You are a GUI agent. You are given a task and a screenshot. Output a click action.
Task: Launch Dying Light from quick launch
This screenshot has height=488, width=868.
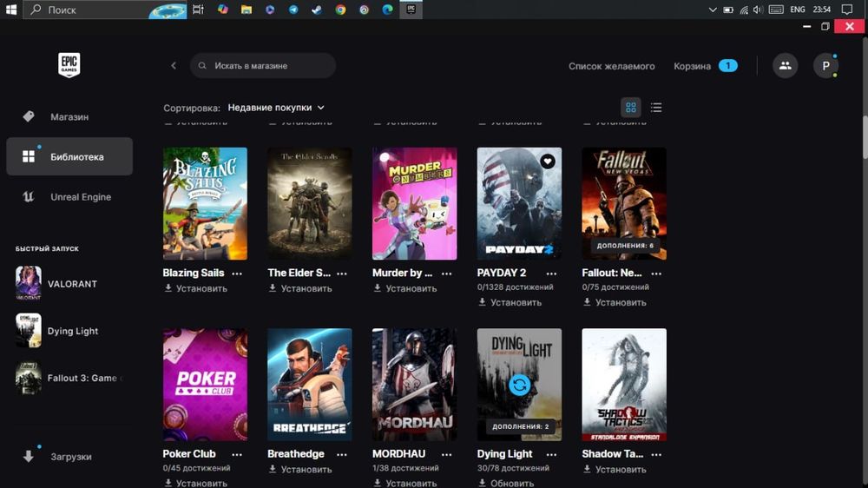(x=69, y=331)
